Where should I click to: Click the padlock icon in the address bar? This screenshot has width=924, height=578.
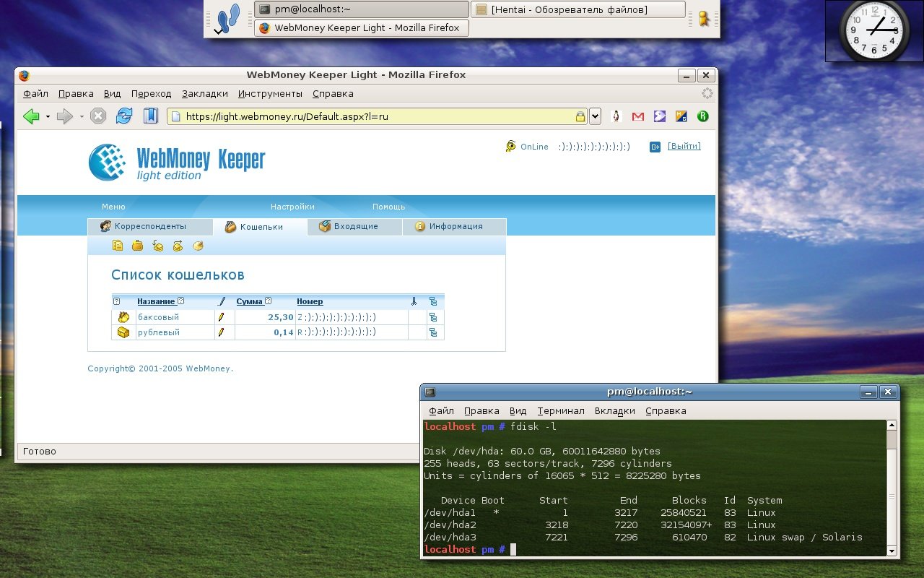tap(580, 116)
